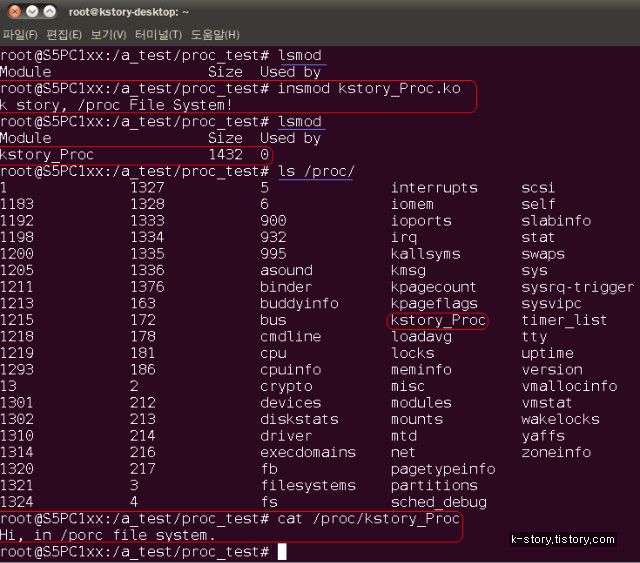This screenshot has width=640, height=563.
Task: Open the 파일(F) menu
Action: [20, 35]
